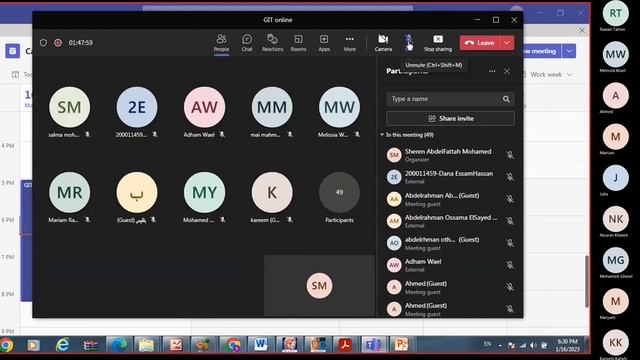Click the kareem K avatar tile
Image resolution: width=640 pixels, height=360 pixels.
pyautogui.click(x=272, y=192)
